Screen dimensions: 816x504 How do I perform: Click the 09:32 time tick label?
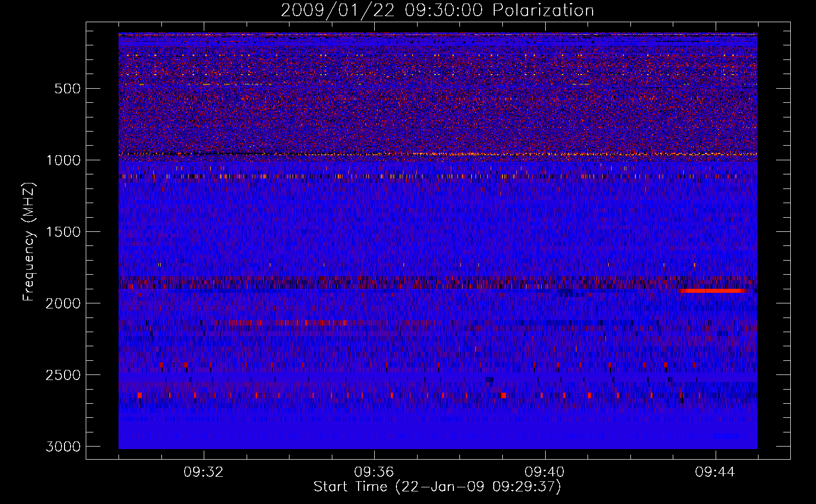[204, 472]
